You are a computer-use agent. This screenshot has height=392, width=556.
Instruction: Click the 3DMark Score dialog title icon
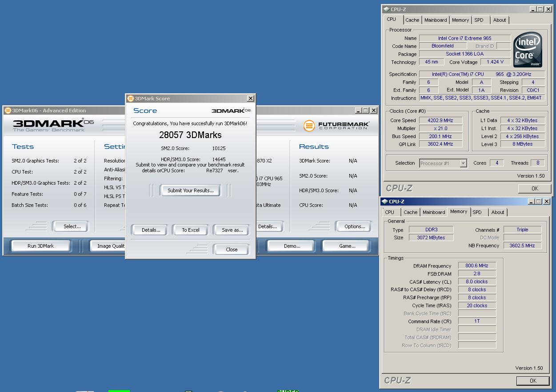pyautogui.click(x=130, y=99)
